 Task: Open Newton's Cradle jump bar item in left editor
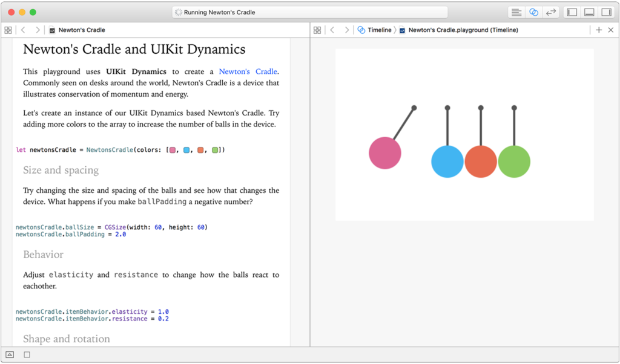77,30
